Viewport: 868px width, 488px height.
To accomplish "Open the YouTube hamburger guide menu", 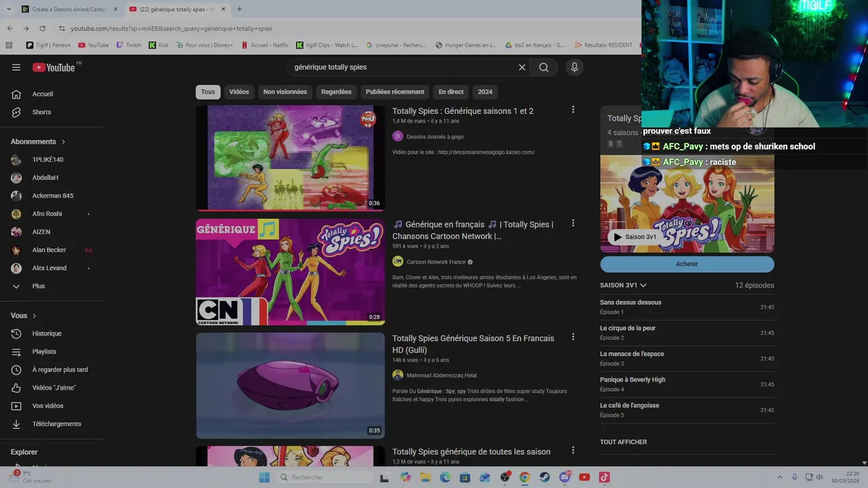I will [x=16, y=67].
